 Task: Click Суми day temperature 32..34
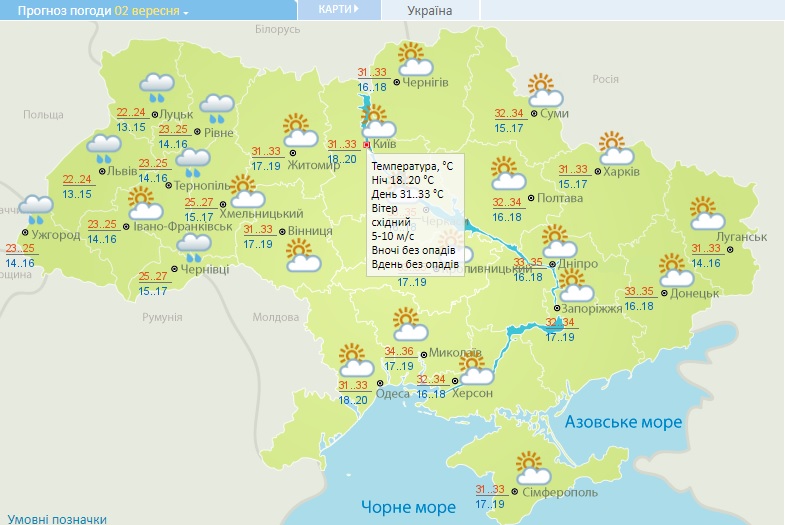pos(509,113)
